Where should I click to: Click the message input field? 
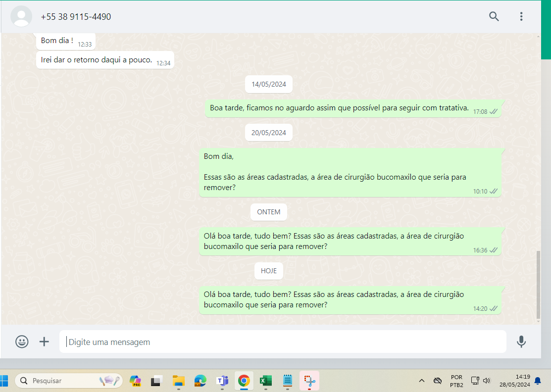[282, 342]
